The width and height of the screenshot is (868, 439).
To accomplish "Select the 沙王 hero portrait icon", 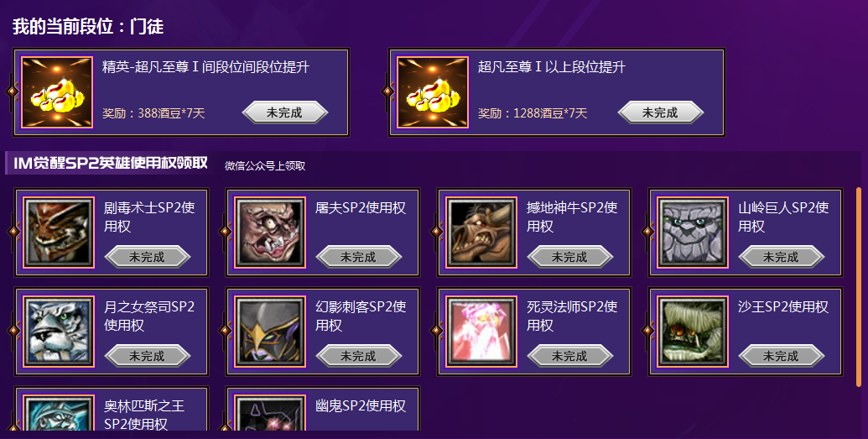I will [x=693, y=332].
